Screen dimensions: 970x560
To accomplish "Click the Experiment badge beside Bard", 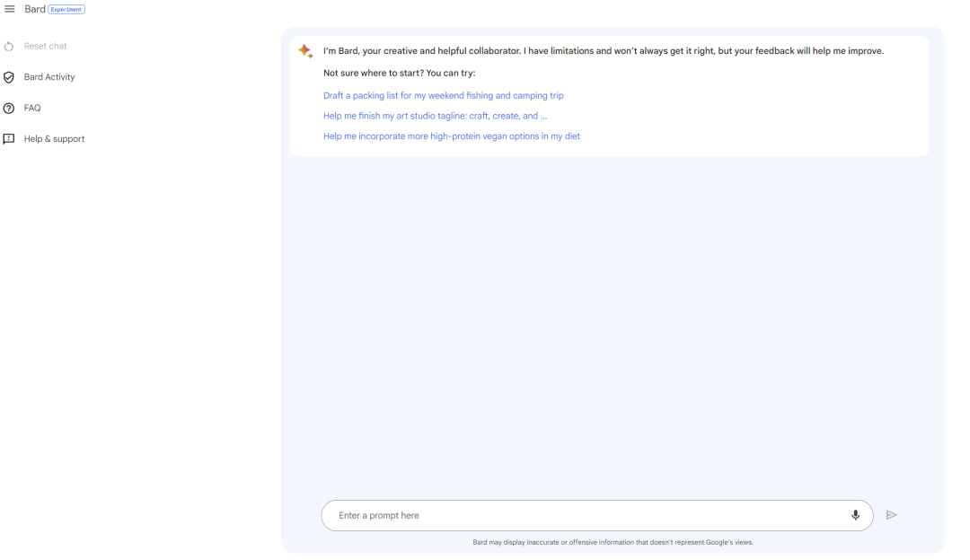I will (67, 9).
